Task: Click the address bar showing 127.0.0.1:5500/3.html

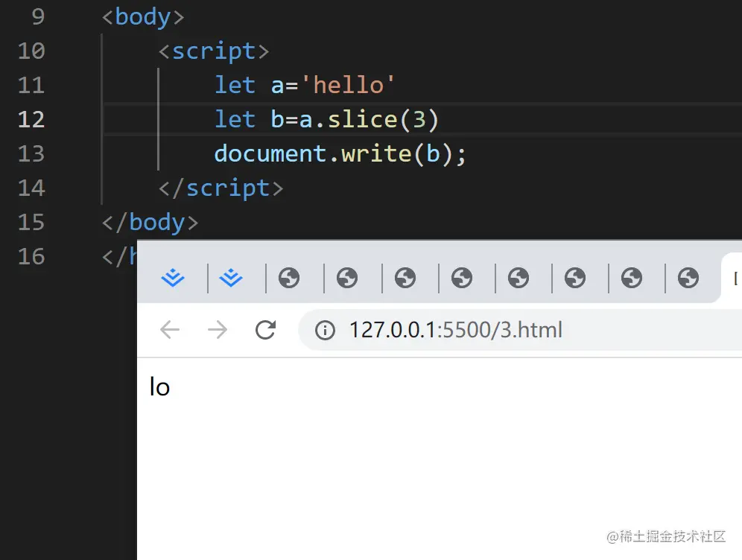Action: pos(519,330)
